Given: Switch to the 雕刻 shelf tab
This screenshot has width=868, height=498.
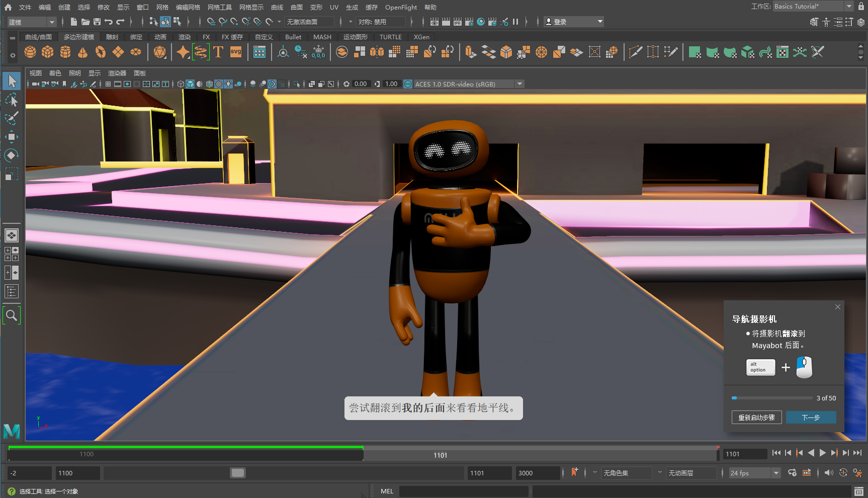Looking at the screenshot, I should (112, 37).
